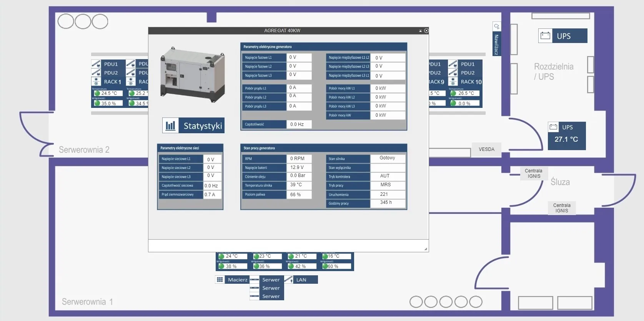Open PDU2 power strip icon of RACK 10
Image resolution: width=644 pixels, height=321 pixels.
pos(453,73)
